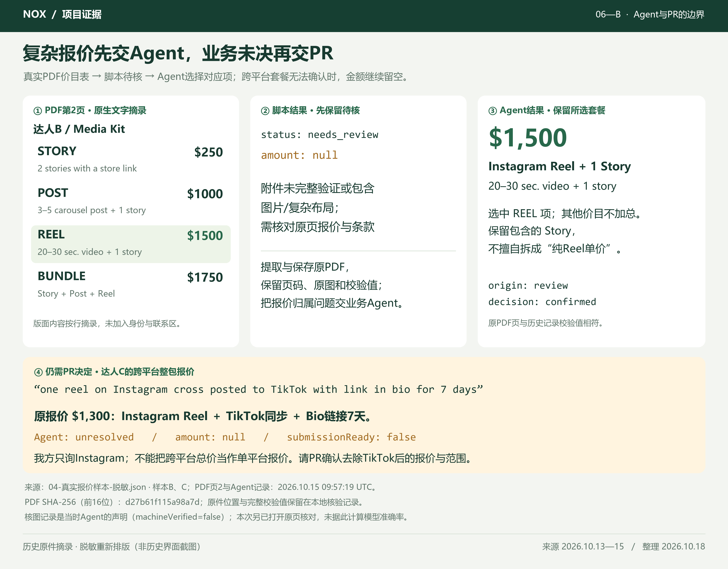Click the '① PDF第2页 · 原生文字摘录' card title
The image size is (728, 569).
[90, 110]
